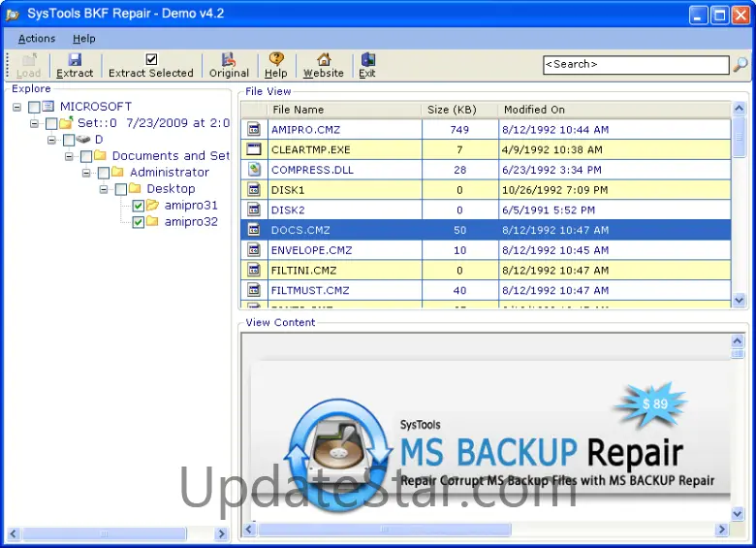Collapse the Administrator tree node
The image size is (756, 548).
(86, 173)
